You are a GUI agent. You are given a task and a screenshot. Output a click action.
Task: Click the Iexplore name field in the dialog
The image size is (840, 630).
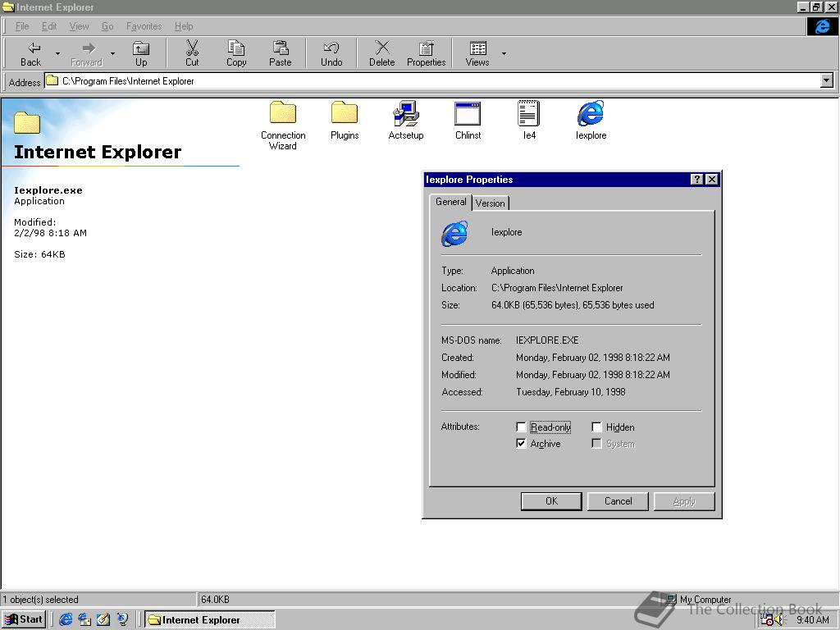(506, 232)
